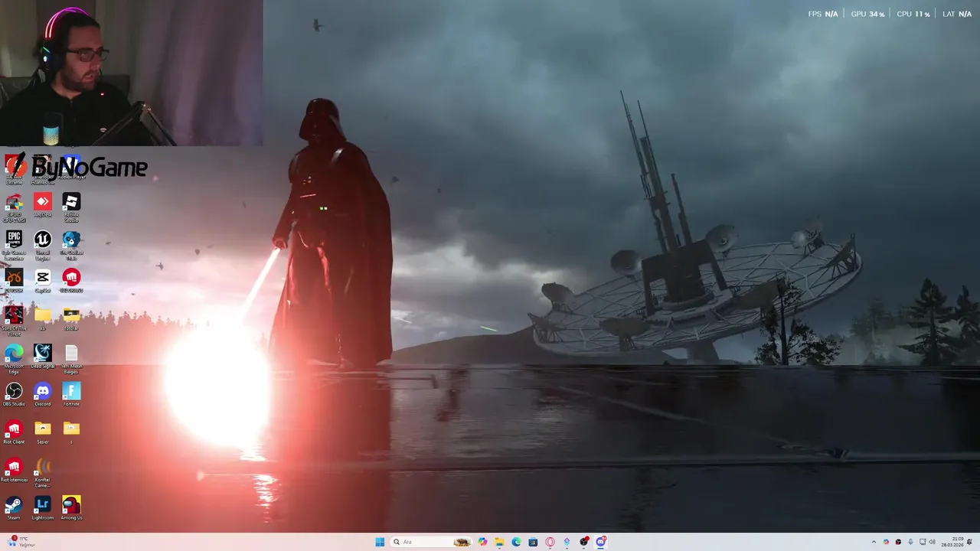Viewport: 980px width, 551px height.
Task: Select the Among Us desktop shortcut
Action: 71,508
